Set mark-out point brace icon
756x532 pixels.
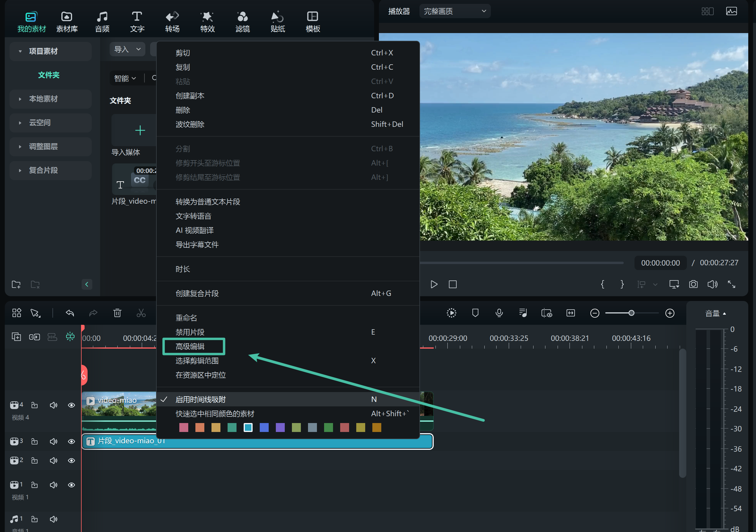pyautogui.click(x=622, y=285)
